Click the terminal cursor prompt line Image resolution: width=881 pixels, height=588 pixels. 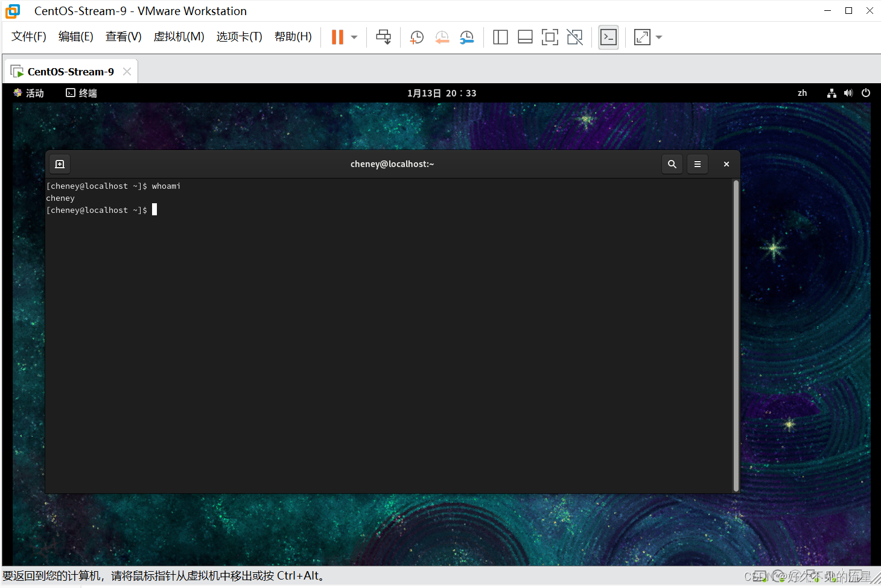point(101,210)
